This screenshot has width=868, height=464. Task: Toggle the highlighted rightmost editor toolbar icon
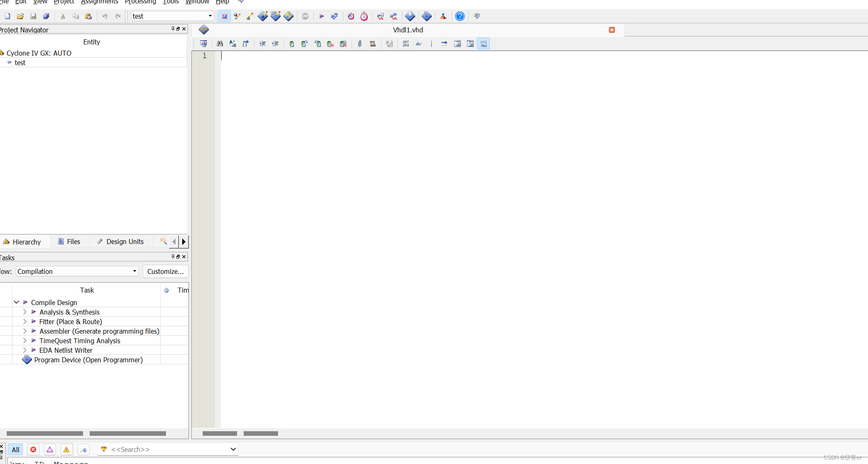[x=484, y=44]
